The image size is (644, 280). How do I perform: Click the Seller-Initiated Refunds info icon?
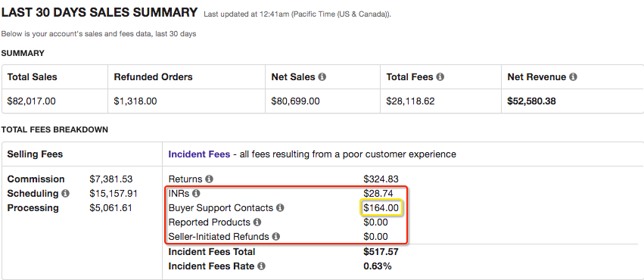click(x=275, y=237)
